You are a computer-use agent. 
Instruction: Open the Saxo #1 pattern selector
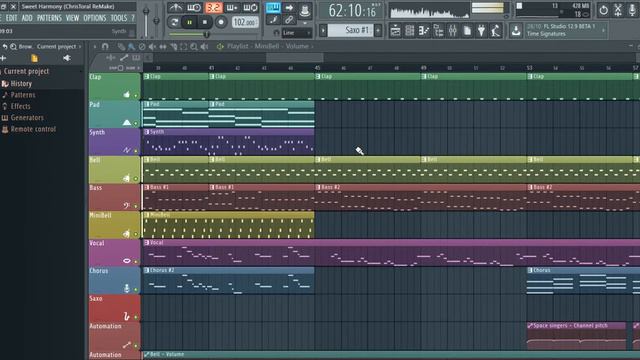[x=351, y=30]
